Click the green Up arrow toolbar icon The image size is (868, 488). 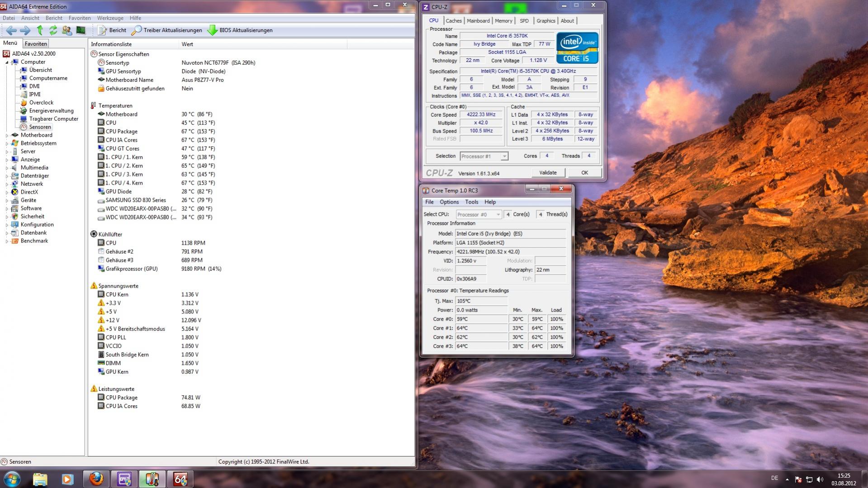coord(40,30)
